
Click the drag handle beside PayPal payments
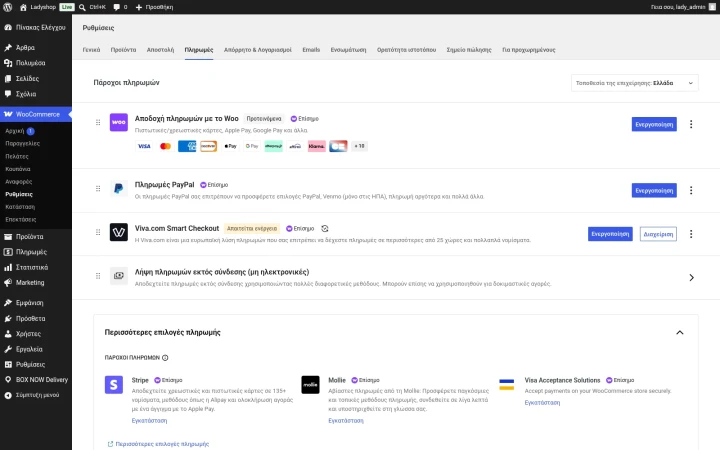click(98, 189)
